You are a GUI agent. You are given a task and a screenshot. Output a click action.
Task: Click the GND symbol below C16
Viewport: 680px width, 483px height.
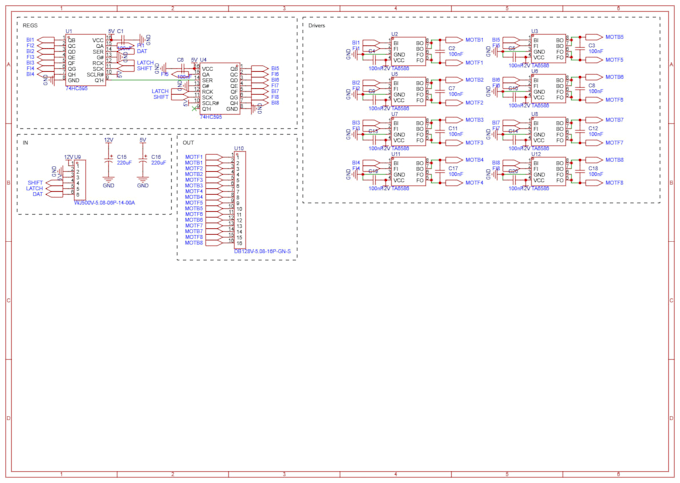click(143, 182)
